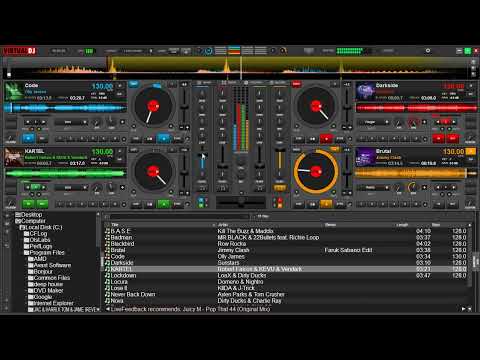Screen dimensions: 480x360
Task: Play the Darkside deck with the red play button
Action: pos(439,138)
